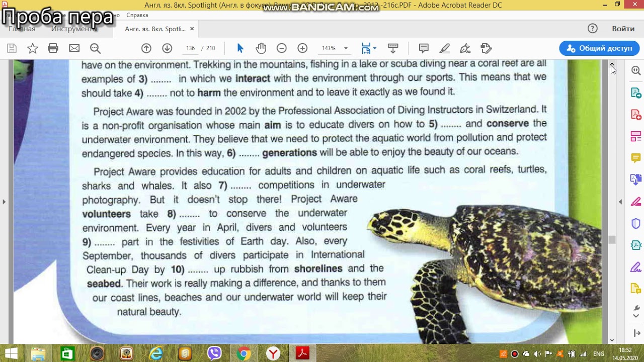
Task: Switch to the Главная tab
Action: pyautogui.click(x=22, y=29)
